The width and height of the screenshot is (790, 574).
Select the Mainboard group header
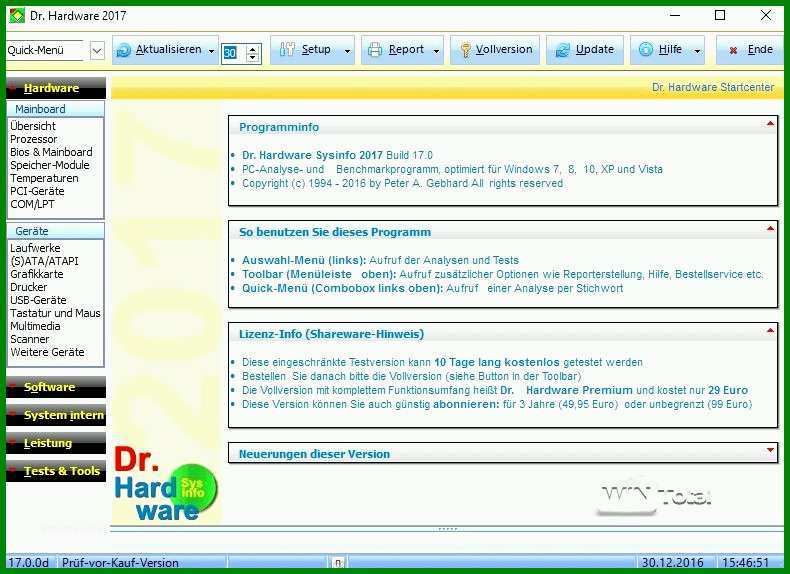coord(55,109)
